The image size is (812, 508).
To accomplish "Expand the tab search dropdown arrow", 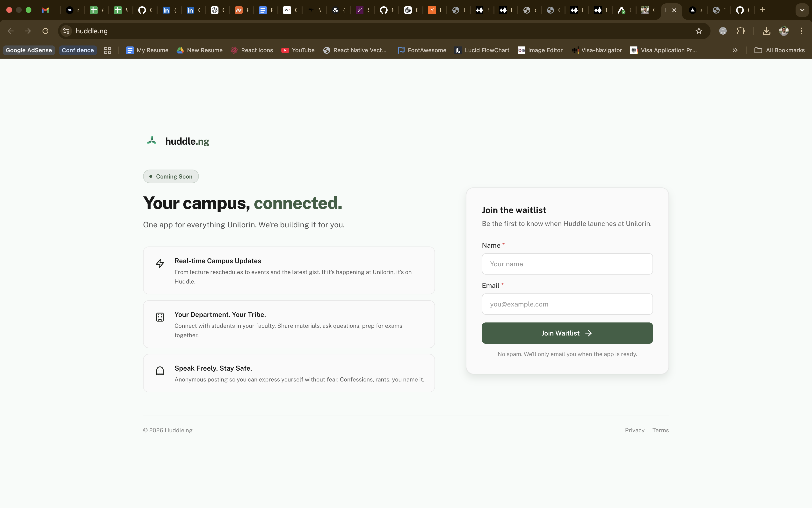I will [x=802, y=10].
